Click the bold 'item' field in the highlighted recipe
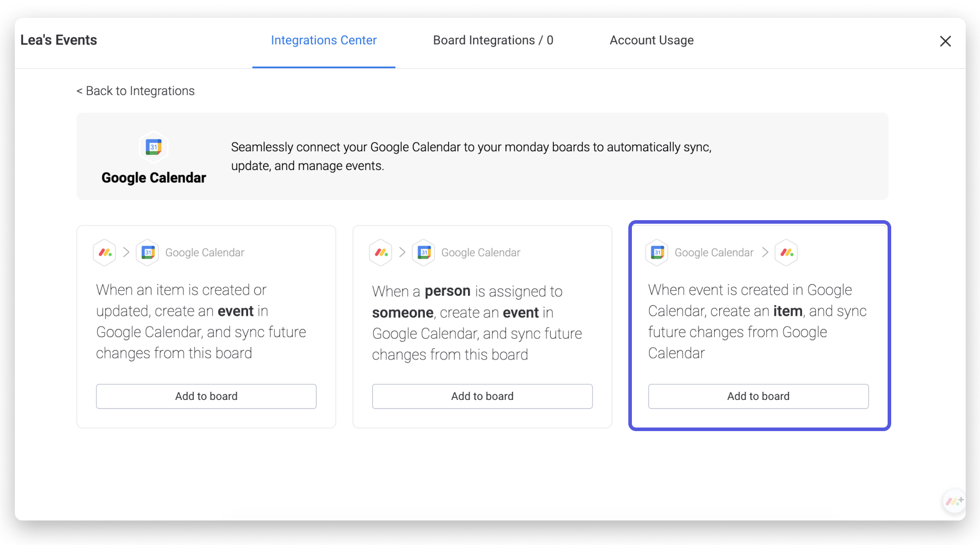Image resolution: width=980 pixels, height=545 pixels. point(788,311)
